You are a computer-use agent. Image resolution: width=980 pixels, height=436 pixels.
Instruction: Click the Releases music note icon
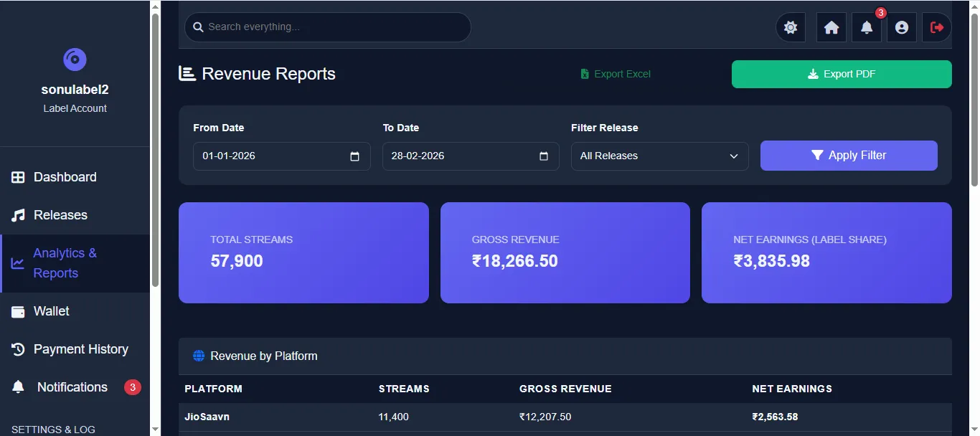[18, 215]
